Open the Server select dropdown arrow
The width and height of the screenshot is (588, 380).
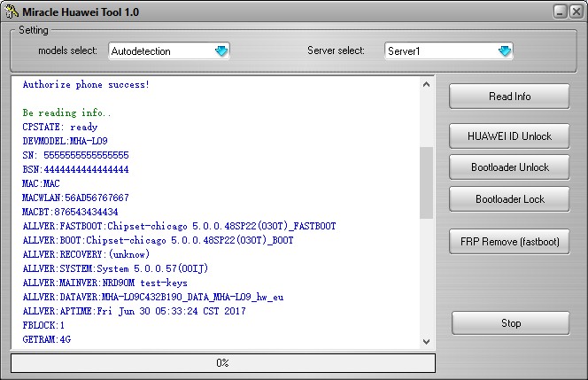(505, 51)
